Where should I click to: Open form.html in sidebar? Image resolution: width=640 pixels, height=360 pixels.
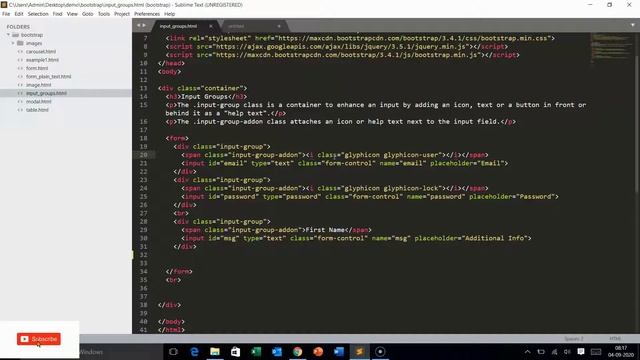37,68
